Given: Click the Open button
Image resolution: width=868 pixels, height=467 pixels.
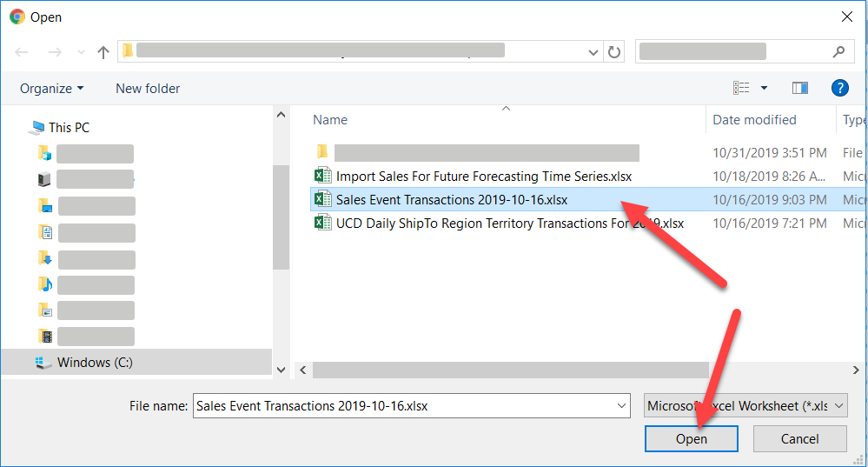Looking at the screenshot, I should pyautogui.click(x=692, y=439).
